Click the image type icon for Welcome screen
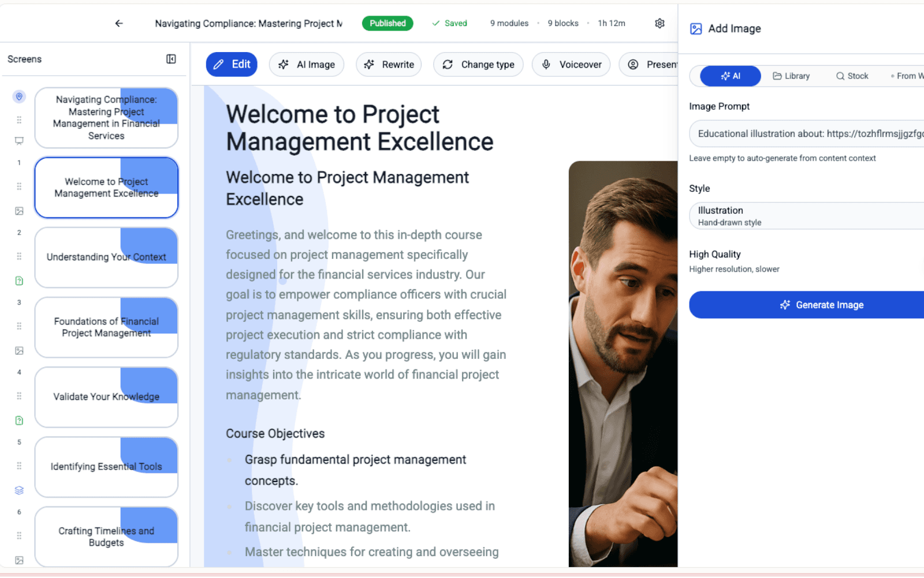924x578 pixels. pos(19,211)
